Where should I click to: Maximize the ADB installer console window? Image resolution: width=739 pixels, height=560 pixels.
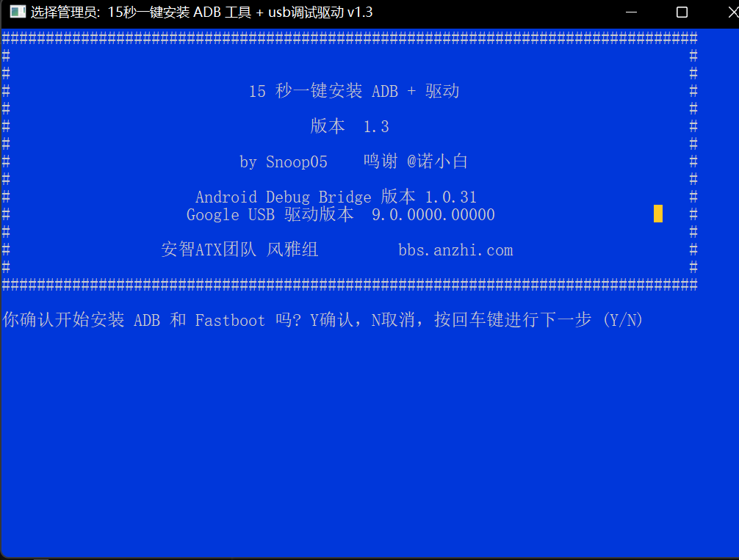click(x=682, y=12)
